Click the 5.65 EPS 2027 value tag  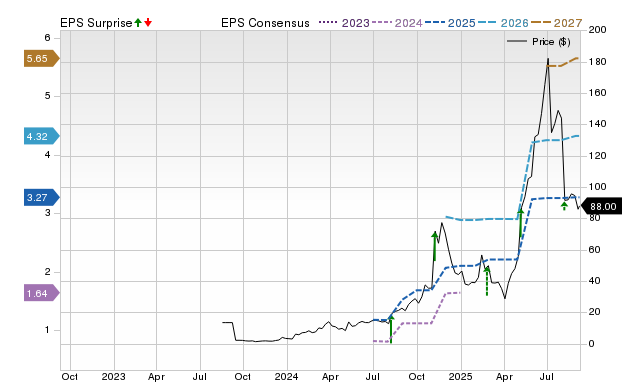(x=42, y=59)
